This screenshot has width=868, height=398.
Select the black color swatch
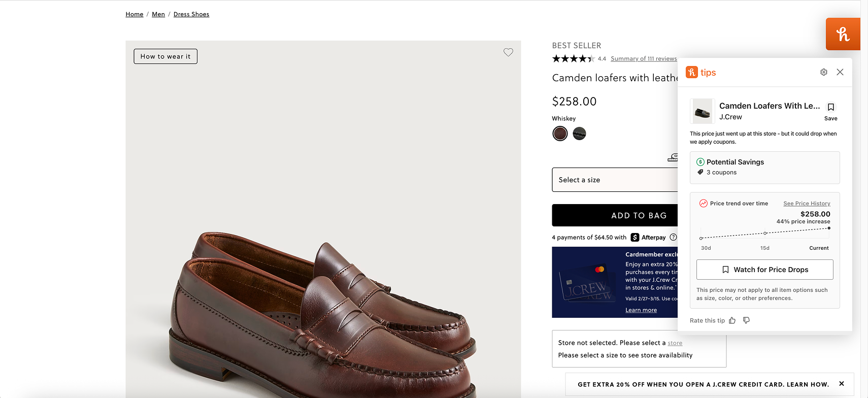point(579,134)
